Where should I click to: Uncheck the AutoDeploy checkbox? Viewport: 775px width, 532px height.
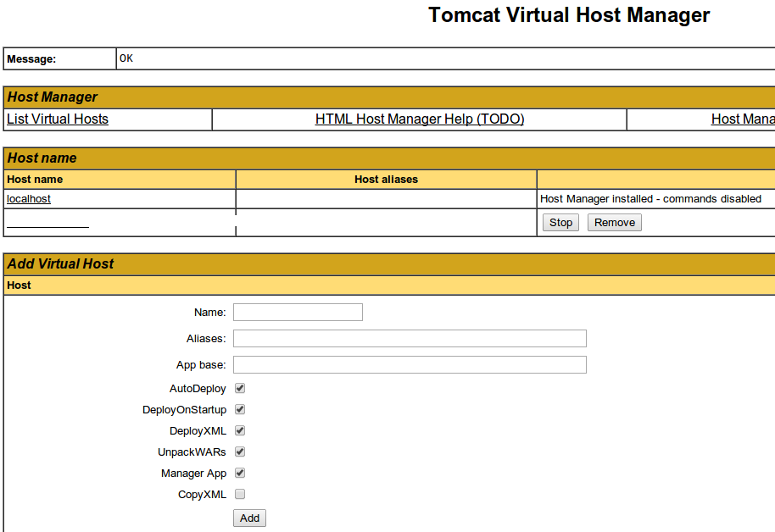coord(240,388)
